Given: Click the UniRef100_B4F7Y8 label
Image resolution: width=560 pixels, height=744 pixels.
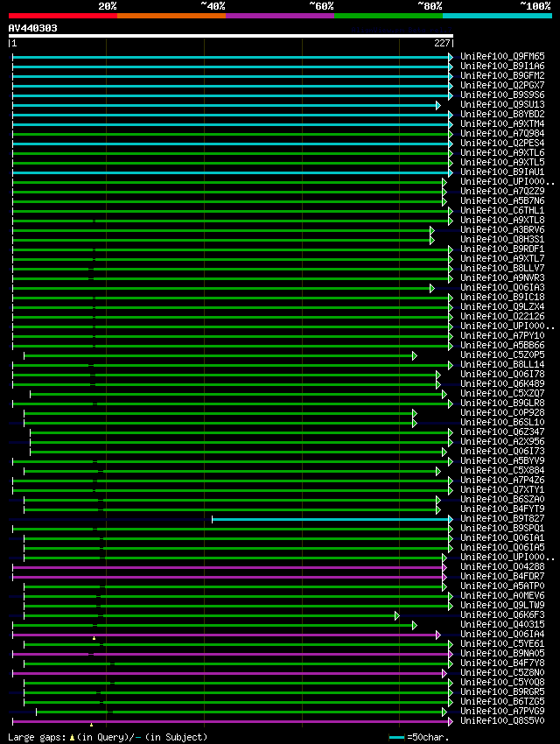Looking at the screenshot, I should (502, 663).
